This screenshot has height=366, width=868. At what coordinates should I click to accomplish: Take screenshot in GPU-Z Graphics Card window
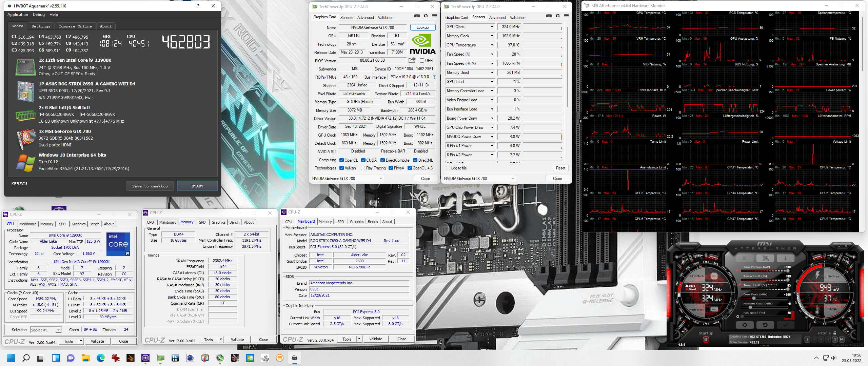pyautogui.click(x=417, y=16)
